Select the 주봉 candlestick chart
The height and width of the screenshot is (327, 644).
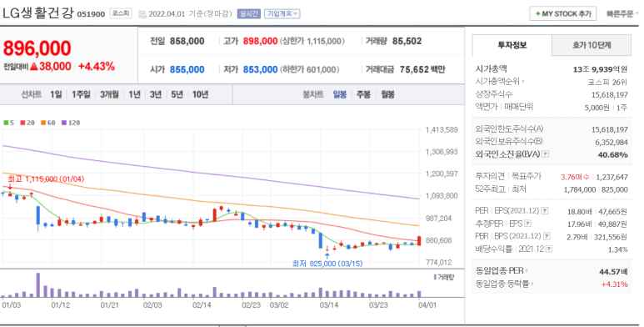363,94
